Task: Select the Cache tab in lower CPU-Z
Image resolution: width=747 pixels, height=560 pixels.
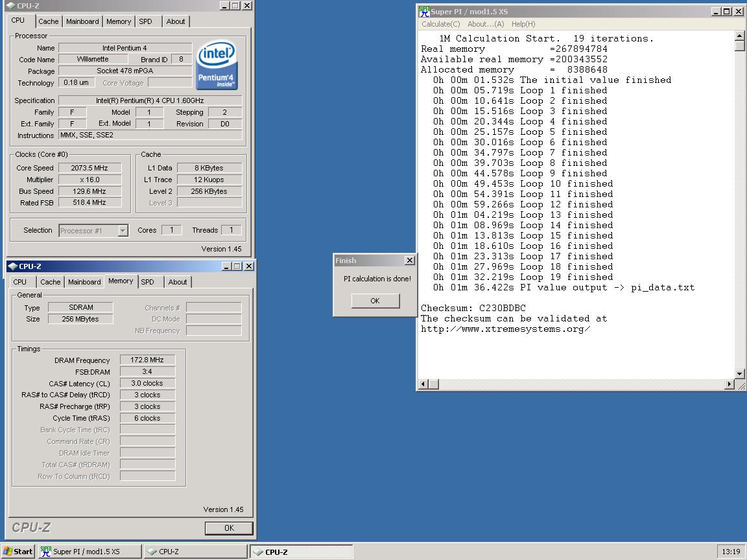Action: click(51, 282)
